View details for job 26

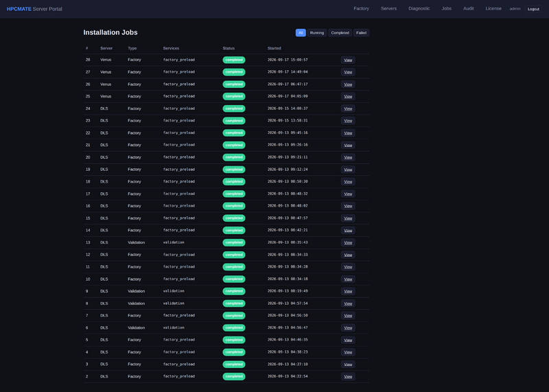click(348, 84)
